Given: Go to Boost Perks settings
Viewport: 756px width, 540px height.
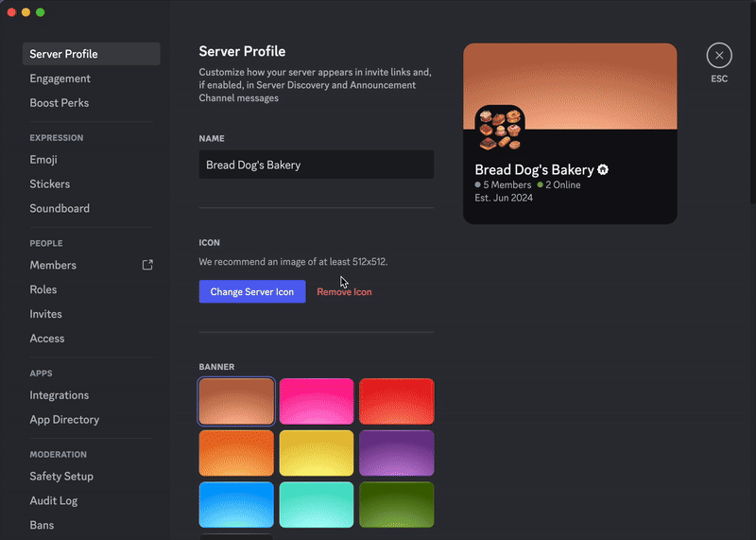Looking at the screenshot, I should coord(60,103).
